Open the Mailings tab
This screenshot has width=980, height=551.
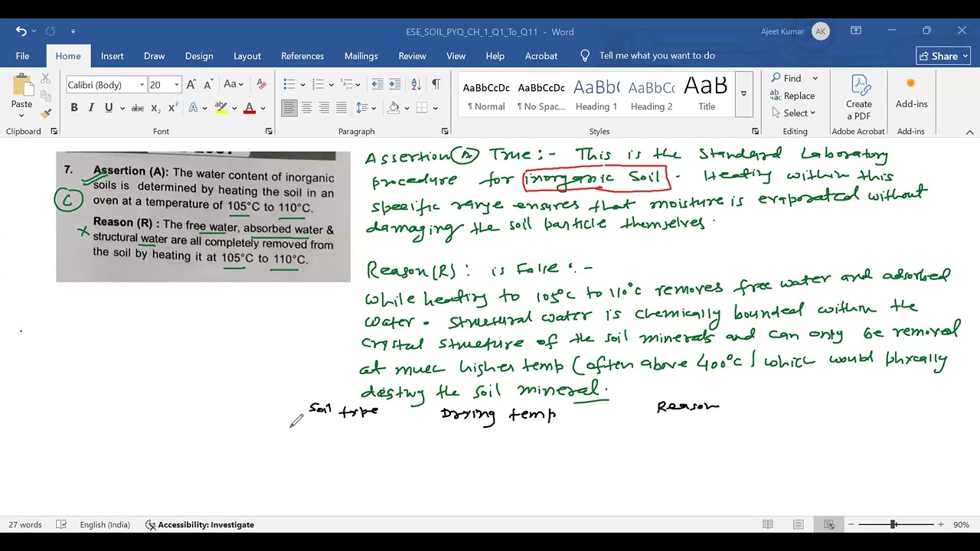tap(361, 56)
